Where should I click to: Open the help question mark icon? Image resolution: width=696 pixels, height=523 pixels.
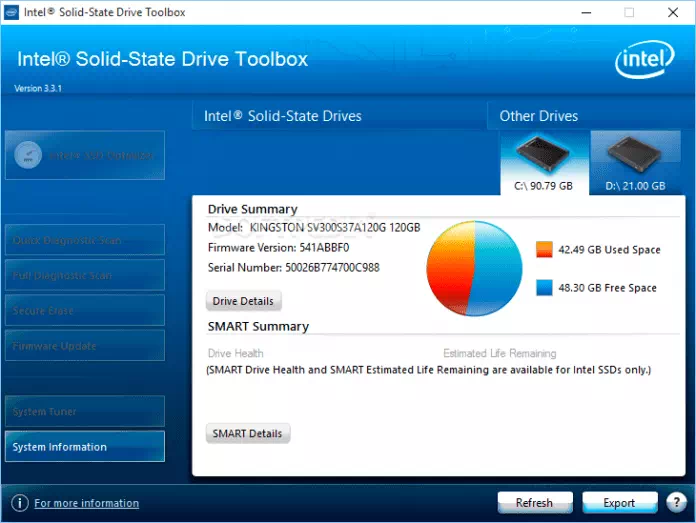coord(676,503)
